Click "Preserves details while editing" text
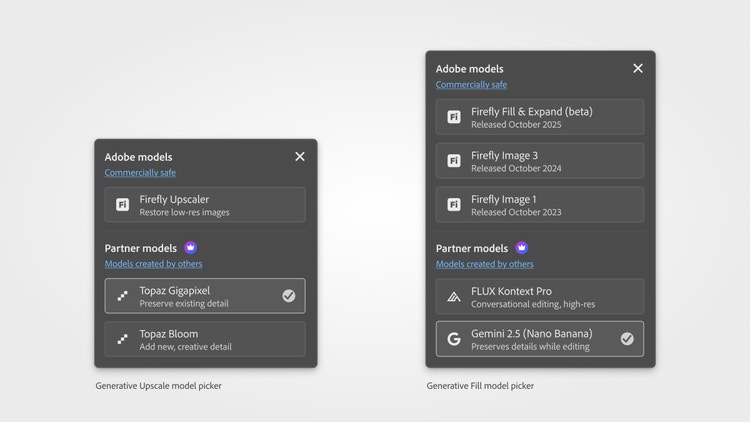Viewport: 750px width, 422px height. (x=530, y=347)
